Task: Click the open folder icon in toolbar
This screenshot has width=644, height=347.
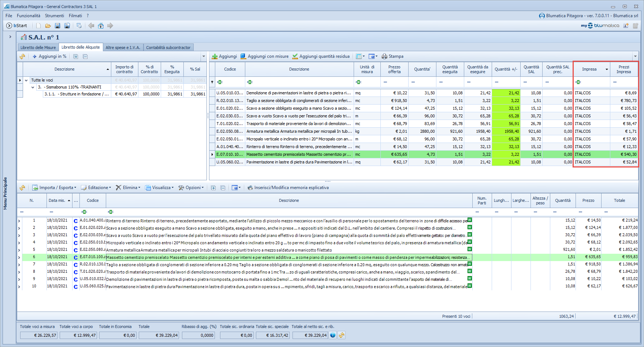Action: pos(48,26)
